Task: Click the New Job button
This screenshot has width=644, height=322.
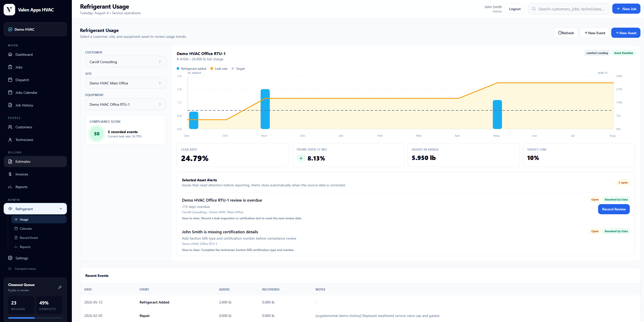Action: coord(626,9)
